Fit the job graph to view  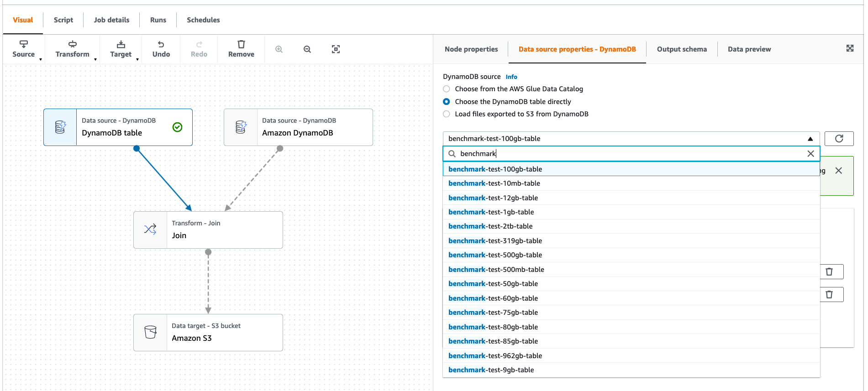pos(336,49)
